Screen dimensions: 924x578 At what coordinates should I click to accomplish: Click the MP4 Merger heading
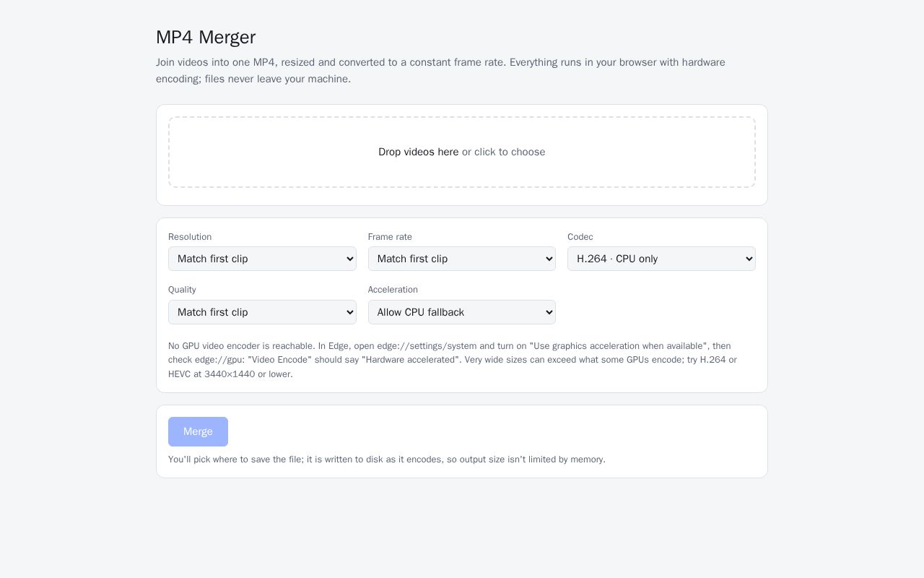206,37
